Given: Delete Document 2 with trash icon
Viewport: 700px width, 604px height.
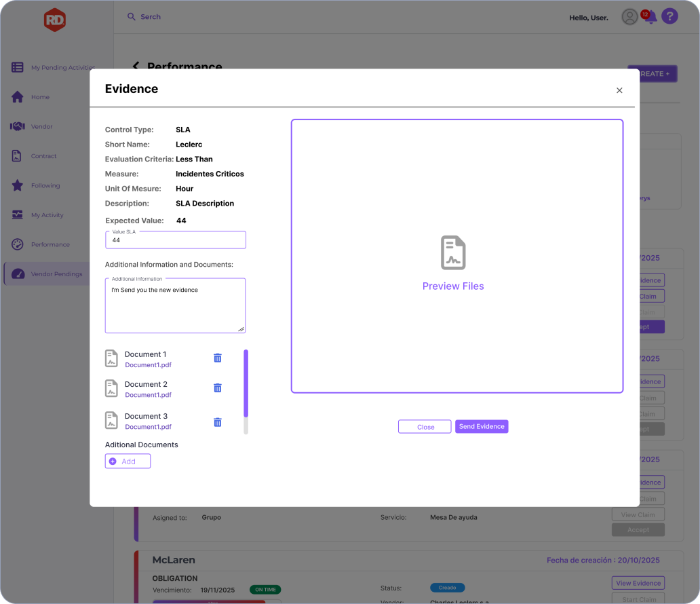Looking at the screenshot, I should (x=218, y=388).
